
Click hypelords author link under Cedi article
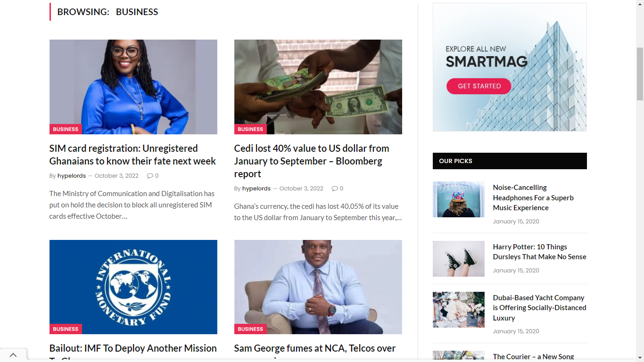point(256,189)
